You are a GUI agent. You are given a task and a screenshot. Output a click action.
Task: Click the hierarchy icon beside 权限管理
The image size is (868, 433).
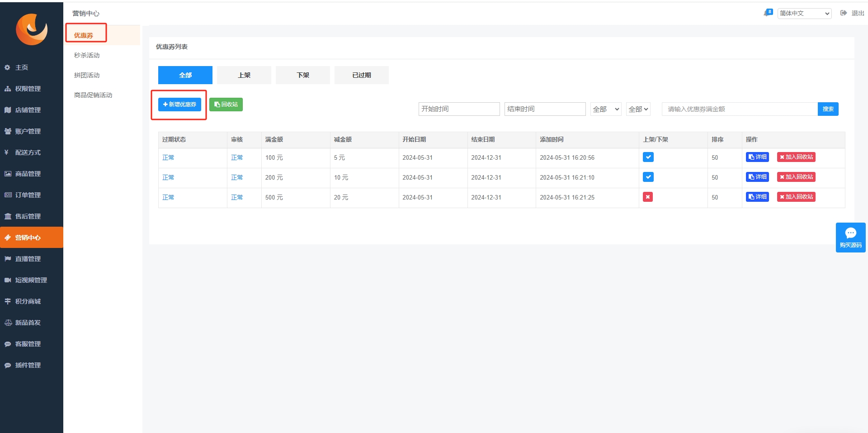7,89
